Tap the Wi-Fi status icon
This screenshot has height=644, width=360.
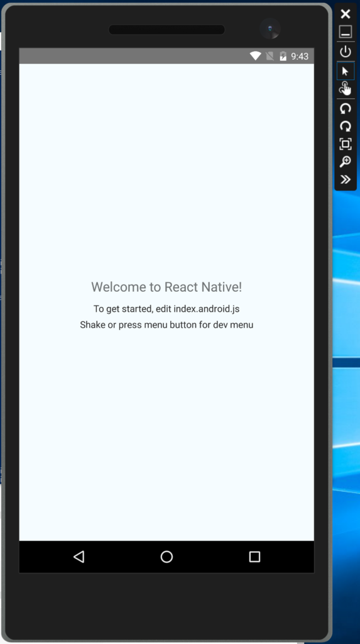click(x=256, y=56)
